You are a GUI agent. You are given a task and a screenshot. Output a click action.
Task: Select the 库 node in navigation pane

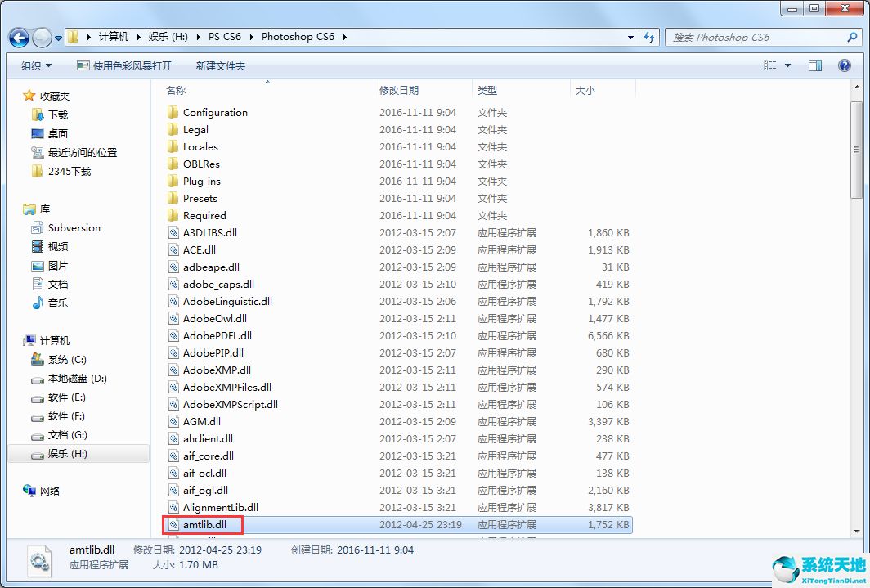pos(44,209)
